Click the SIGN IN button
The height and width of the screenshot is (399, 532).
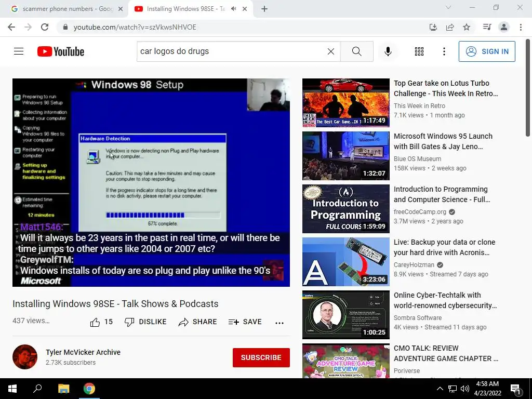(487, 51)
